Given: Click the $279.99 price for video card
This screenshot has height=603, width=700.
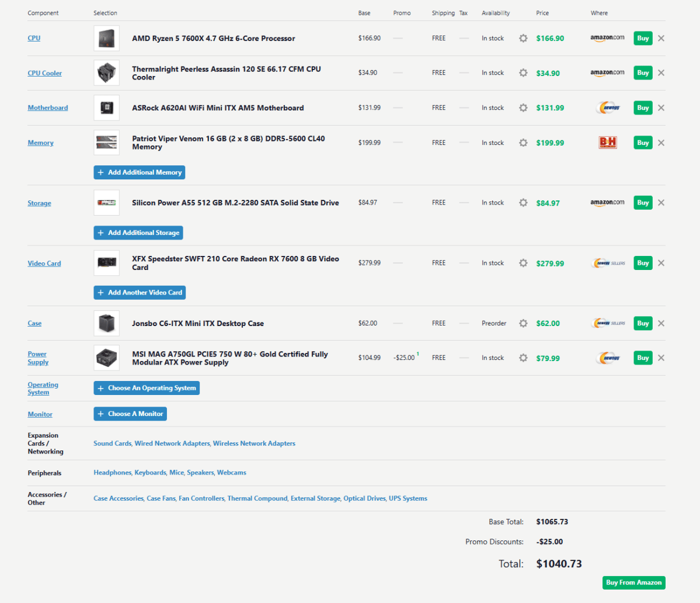Looking at the screenshot, I should 550,264.
